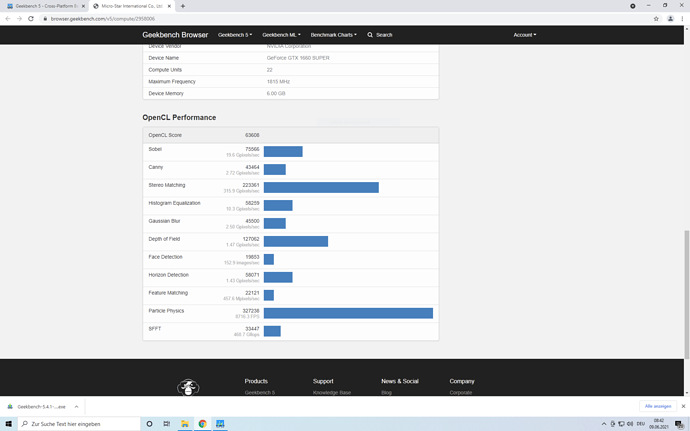Reload the Geekbench page
The image size is (690, 431).
31,18
